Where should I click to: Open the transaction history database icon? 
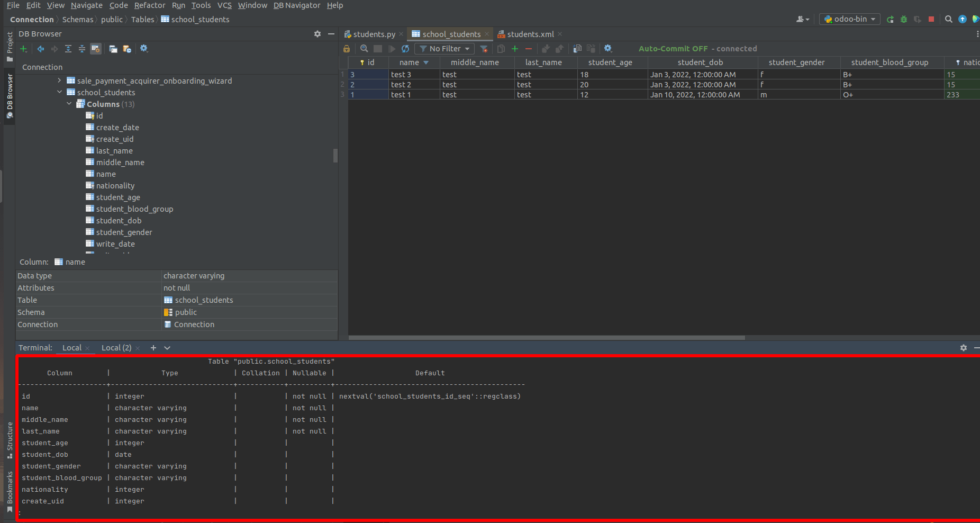(127, 49)
